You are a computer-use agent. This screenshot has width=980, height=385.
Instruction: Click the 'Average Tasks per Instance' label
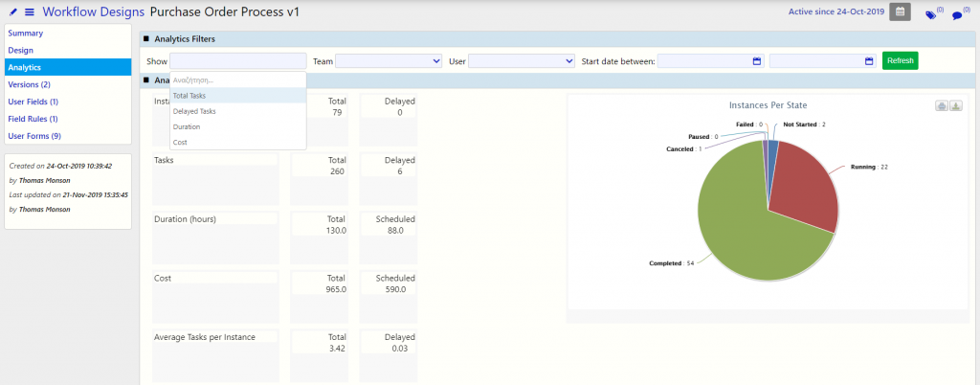[x=205, y=337]
